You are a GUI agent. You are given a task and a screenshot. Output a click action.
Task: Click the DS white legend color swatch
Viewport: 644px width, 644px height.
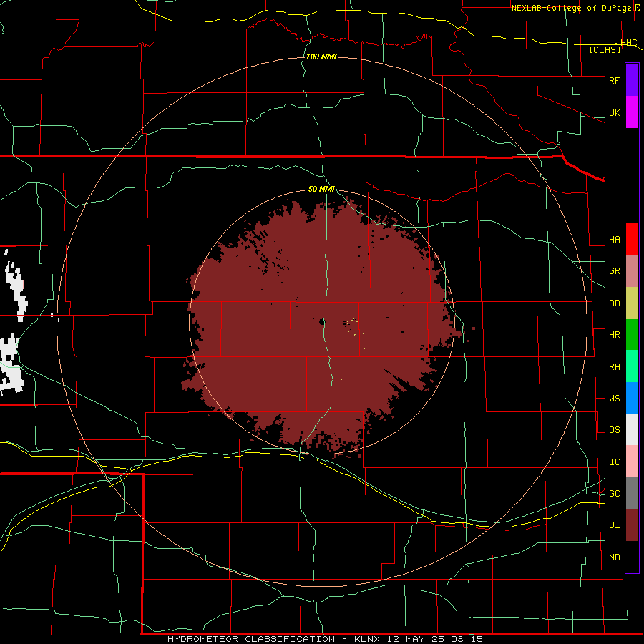tap(632, 429)
